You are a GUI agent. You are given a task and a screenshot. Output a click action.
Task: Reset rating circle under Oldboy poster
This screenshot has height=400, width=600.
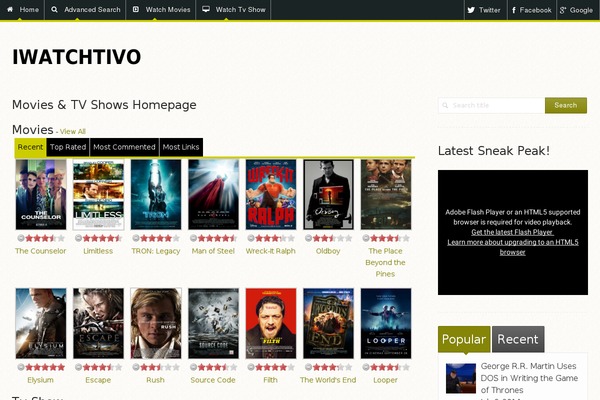(308, 238)
